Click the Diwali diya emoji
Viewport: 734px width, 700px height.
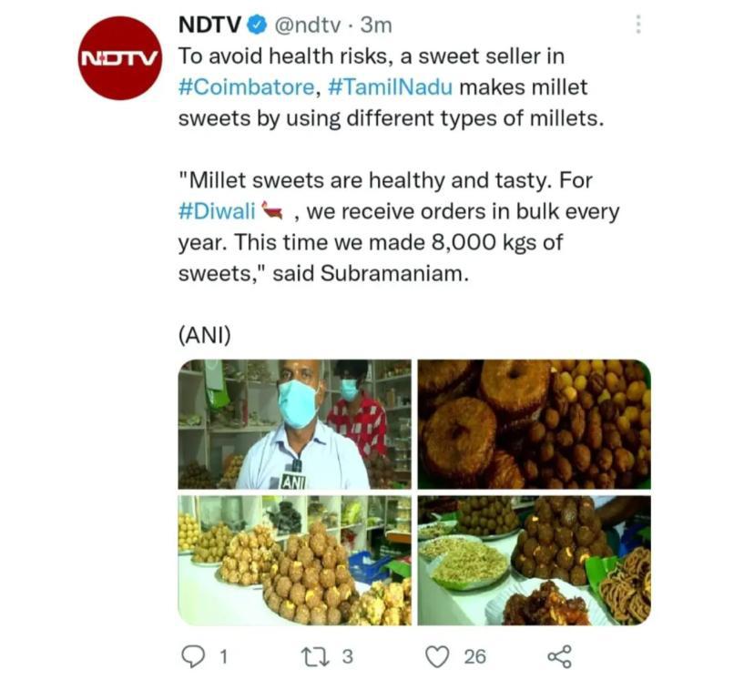[274, 211]
